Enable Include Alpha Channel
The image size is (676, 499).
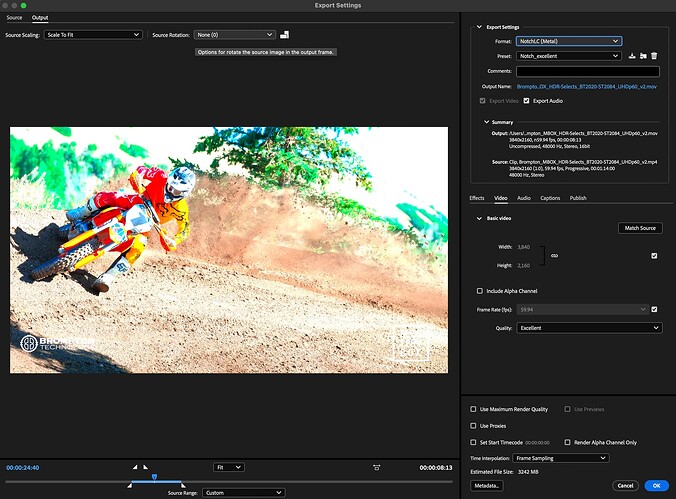[480, 291]
